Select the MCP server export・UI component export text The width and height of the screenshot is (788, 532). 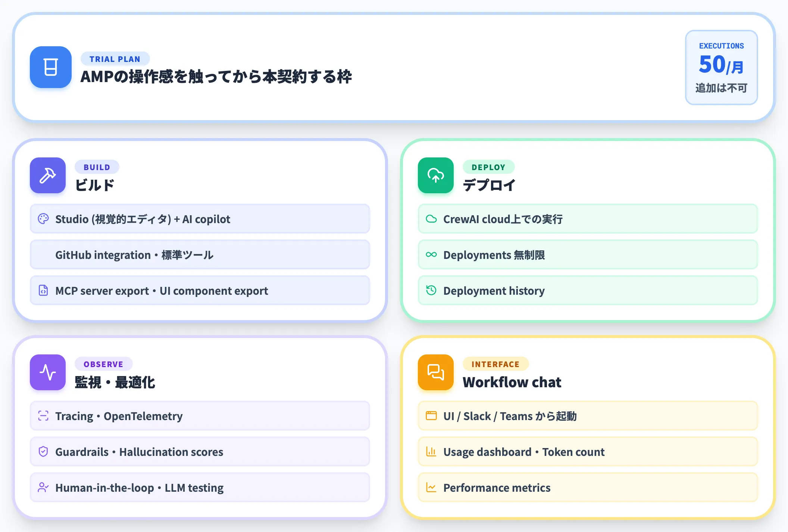tap(162, 291)
